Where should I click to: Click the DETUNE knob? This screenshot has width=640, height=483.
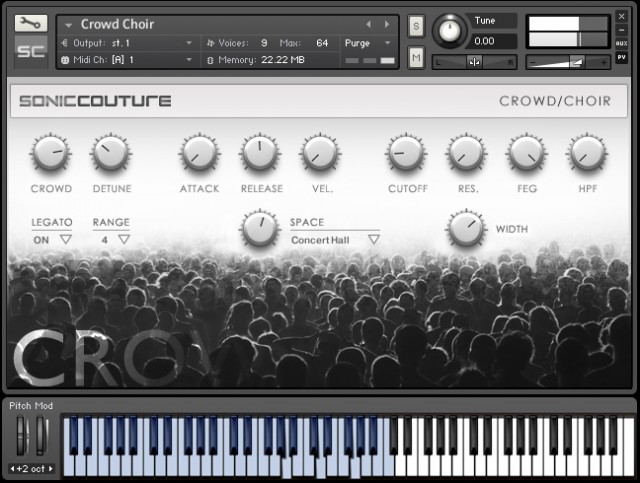(x=111, y=153)
